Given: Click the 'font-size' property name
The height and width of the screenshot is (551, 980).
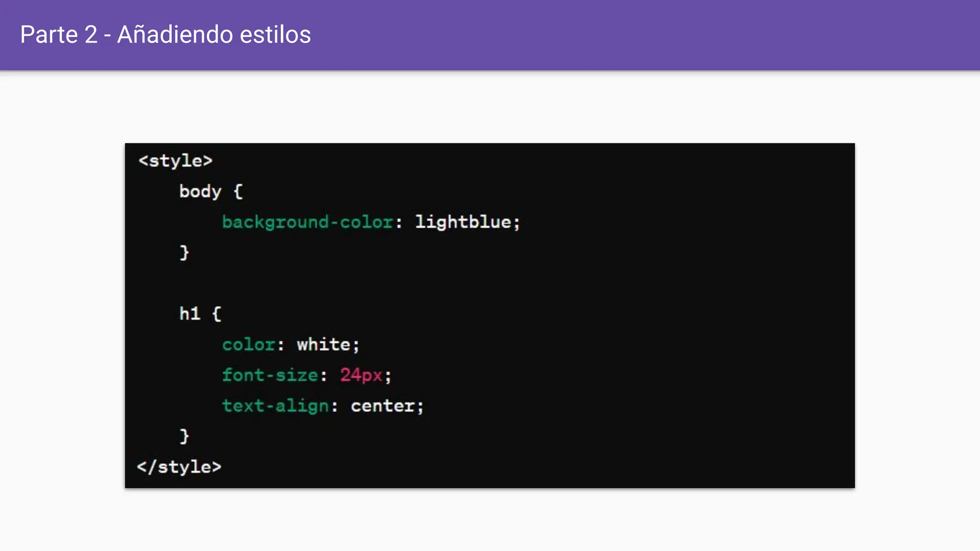Looking at the screenshot, I should [x=270, y=375].
